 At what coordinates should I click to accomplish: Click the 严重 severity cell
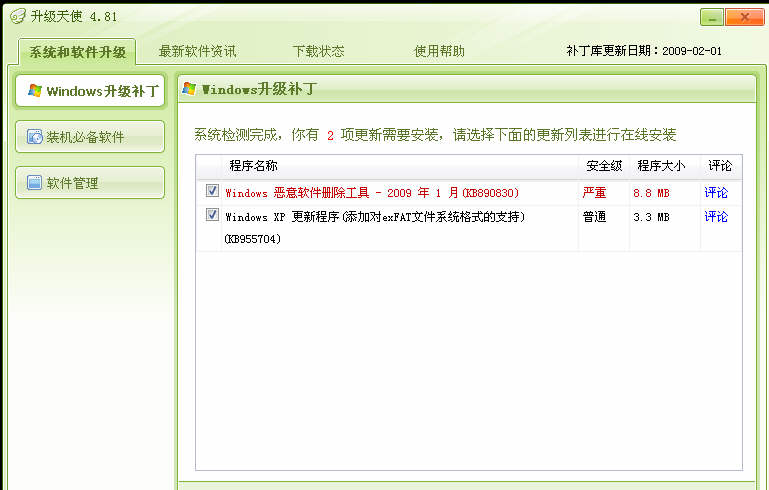point(594,193)
